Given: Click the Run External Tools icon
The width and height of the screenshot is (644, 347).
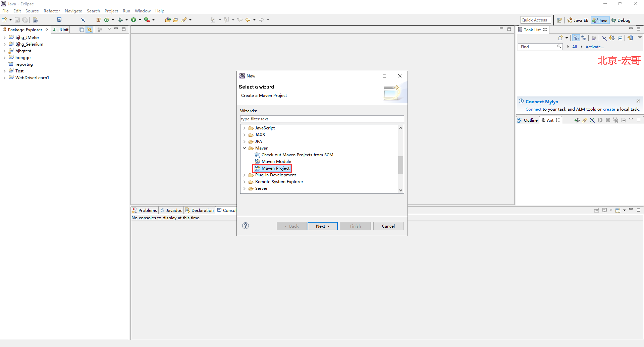Looking at the screenshot, I should click(x=147, y=20).
